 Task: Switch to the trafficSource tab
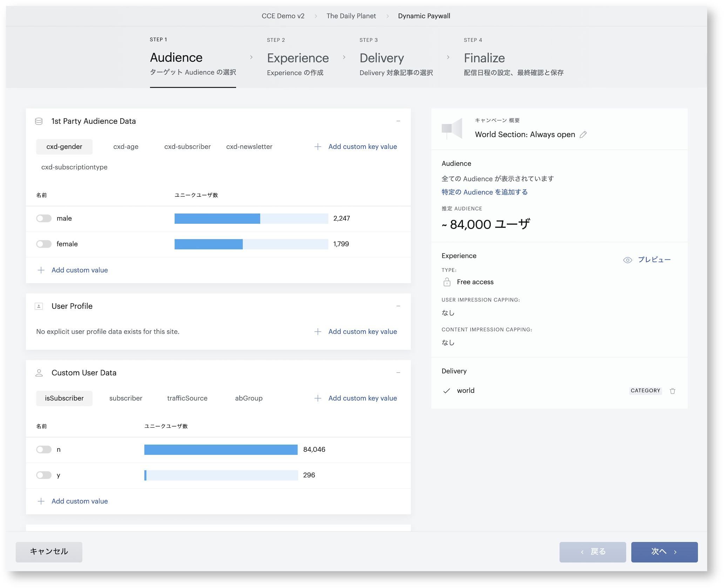click(187, 398)
